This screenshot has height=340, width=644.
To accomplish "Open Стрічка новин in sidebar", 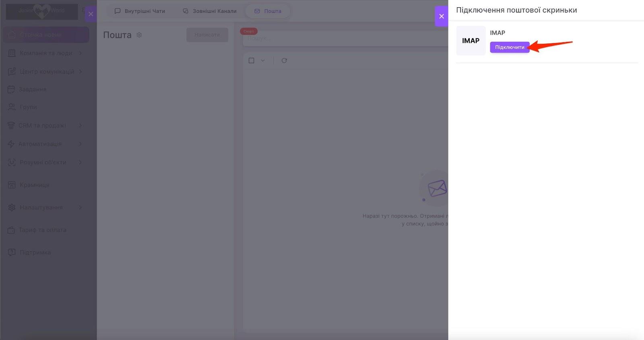I will 46,35.
